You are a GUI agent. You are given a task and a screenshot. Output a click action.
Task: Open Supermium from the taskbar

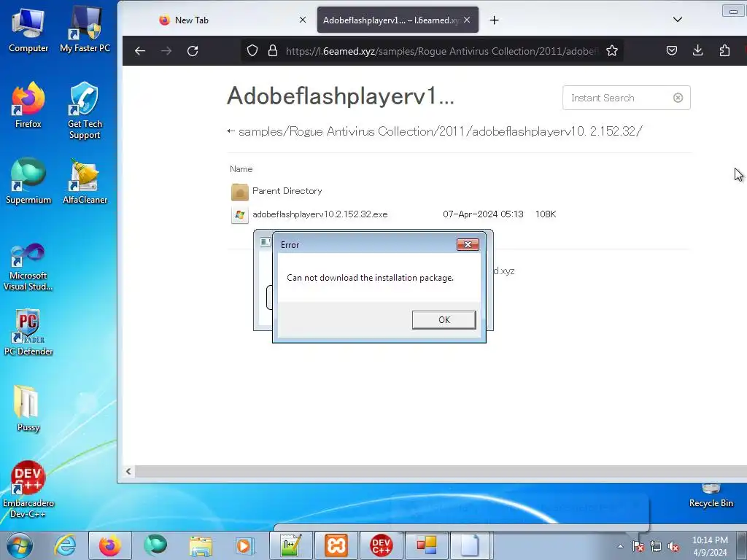click(156, 545)
